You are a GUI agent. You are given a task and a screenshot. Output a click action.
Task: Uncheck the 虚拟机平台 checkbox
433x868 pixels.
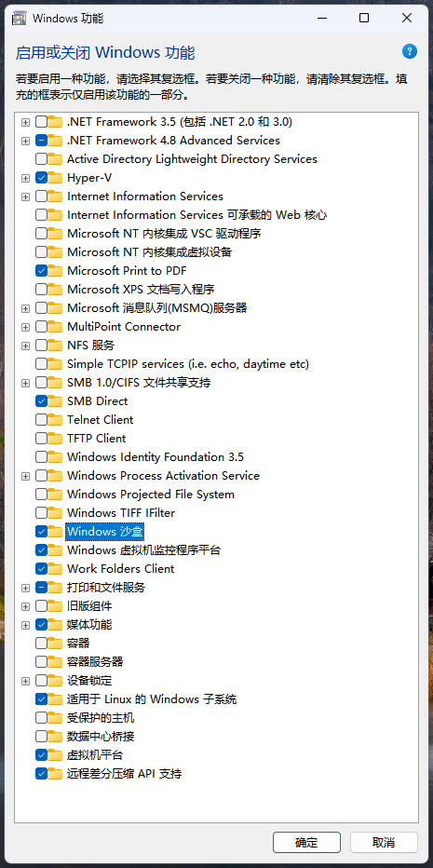tap(41, 755)
